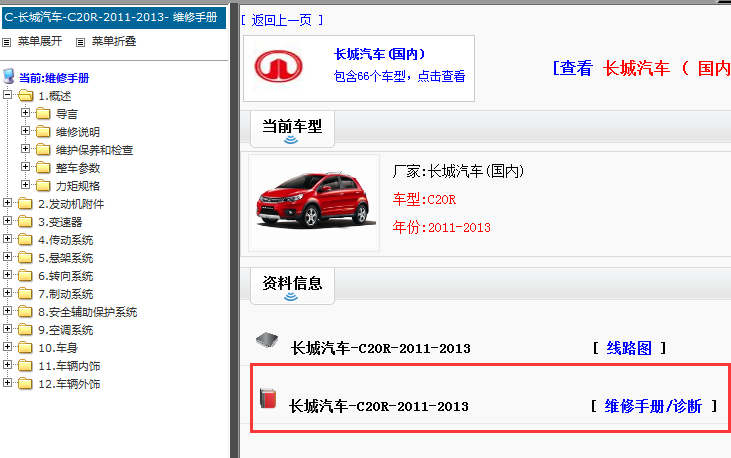Image resolution: width=731 pixels, height=458 pixels.
Task: Open the 维修手册/诊断 link
Action: coord(653,406)
